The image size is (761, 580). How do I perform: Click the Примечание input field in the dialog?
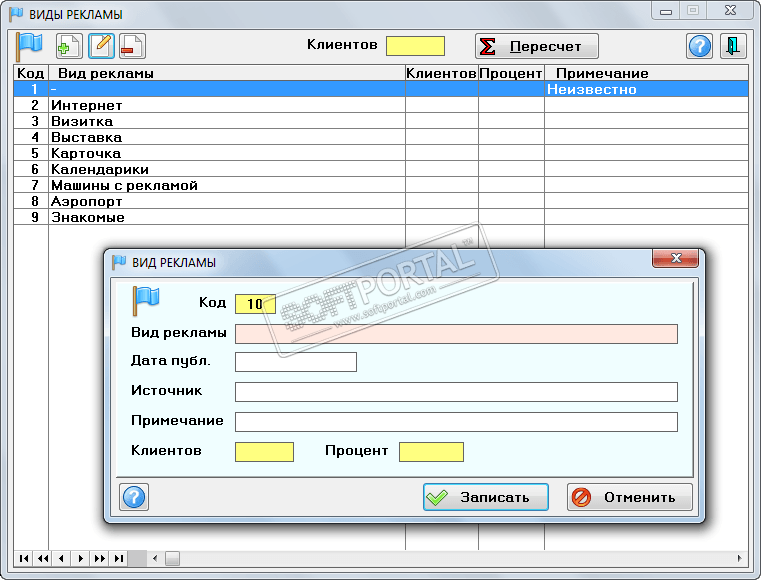(x=456, y=422)
